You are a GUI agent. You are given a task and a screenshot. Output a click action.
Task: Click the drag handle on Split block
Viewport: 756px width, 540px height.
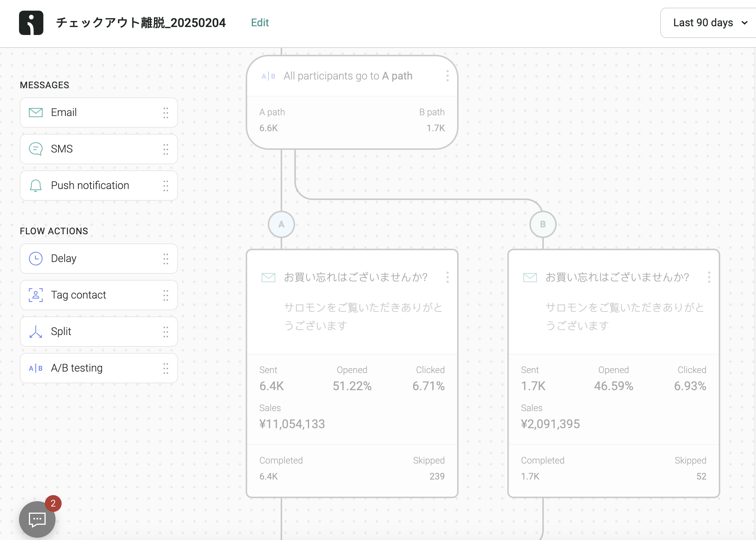click(x=166, y=332)
